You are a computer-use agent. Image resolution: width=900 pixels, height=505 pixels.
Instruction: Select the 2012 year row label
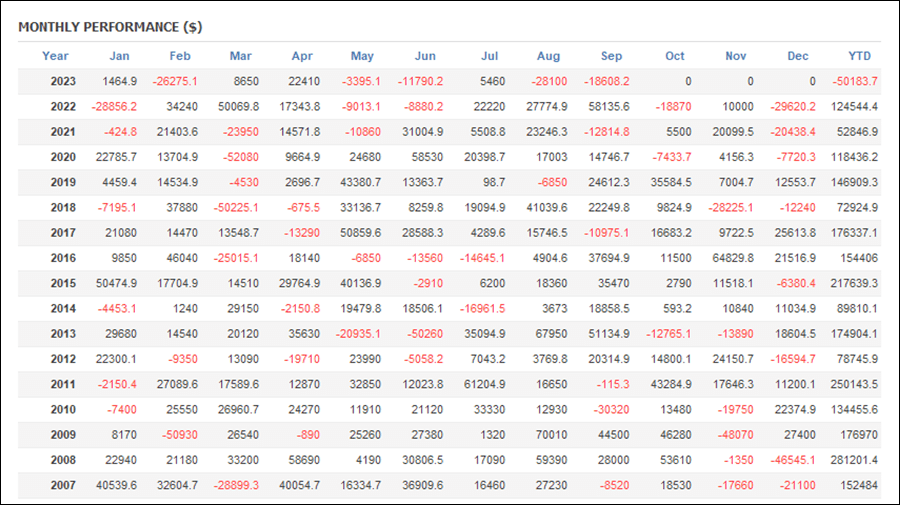click(63, 359)
